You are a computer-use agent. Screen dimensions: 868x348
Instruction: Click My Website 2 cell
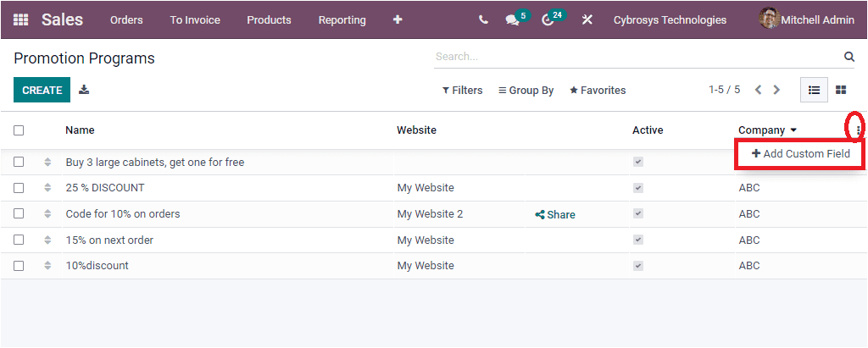[x=430, y=213]
